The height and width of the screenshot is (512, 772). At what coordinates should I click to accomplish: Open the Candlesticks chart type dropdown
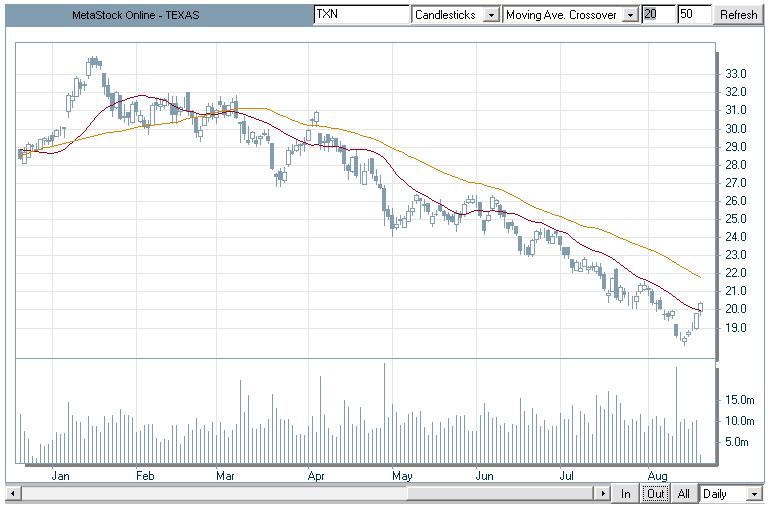pos(455,15)
